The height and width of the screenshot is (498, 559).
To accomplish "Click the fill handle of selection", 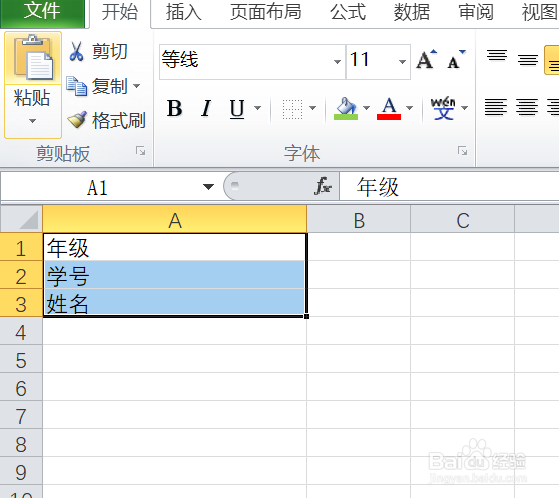I will point(307,316).
